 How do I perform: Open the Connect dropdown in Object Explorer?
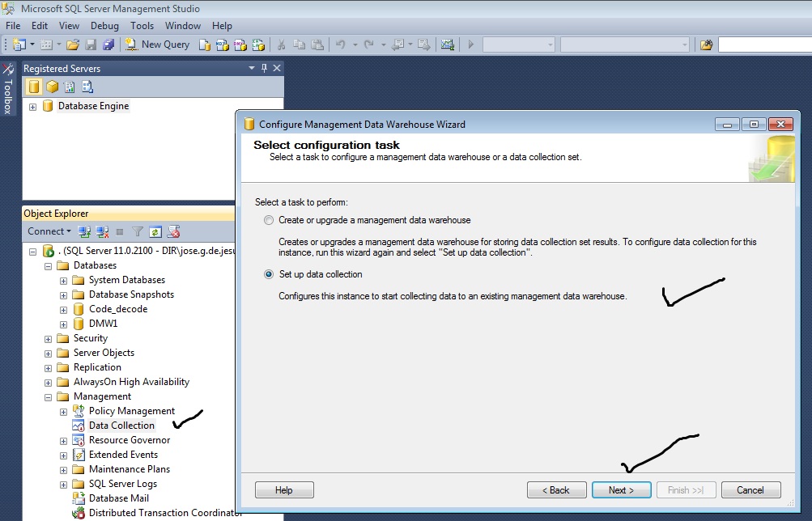(49, 231)
